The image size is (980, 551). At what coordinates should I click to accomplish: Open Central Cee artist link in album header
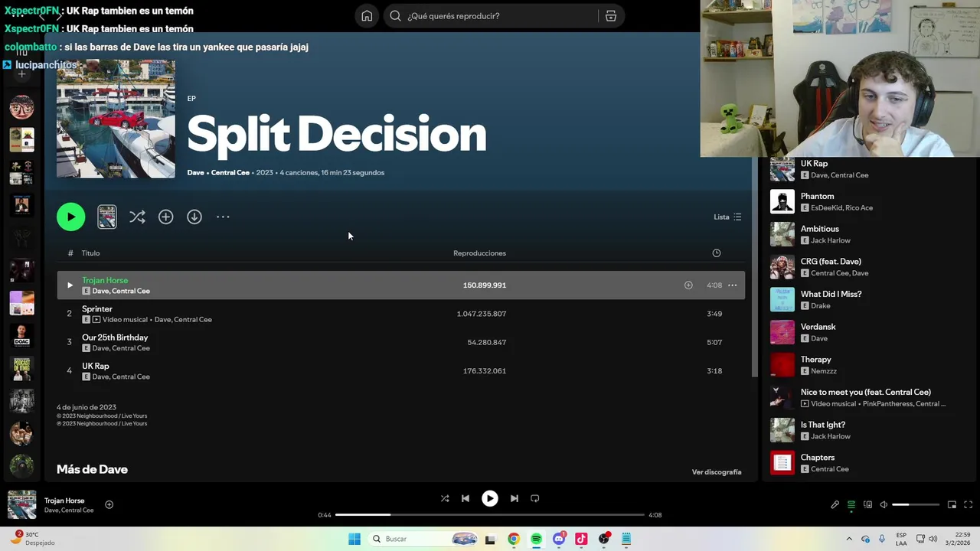pos(230,173)
